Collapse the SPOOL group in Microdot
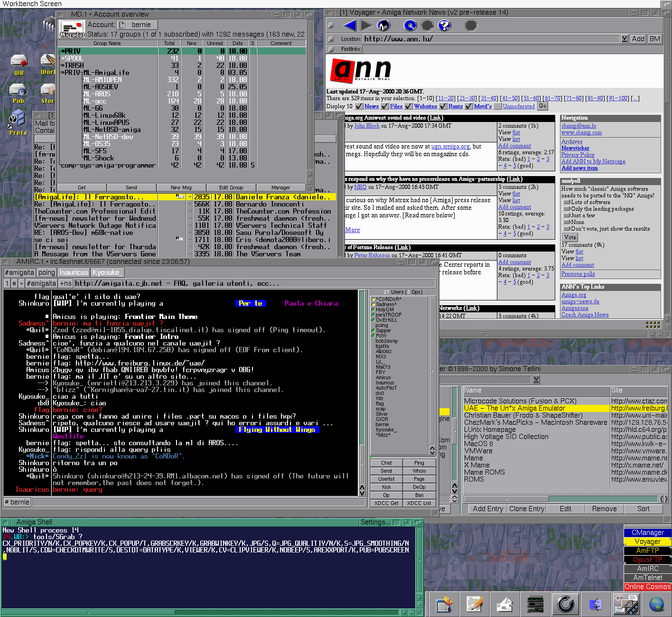 63,58
